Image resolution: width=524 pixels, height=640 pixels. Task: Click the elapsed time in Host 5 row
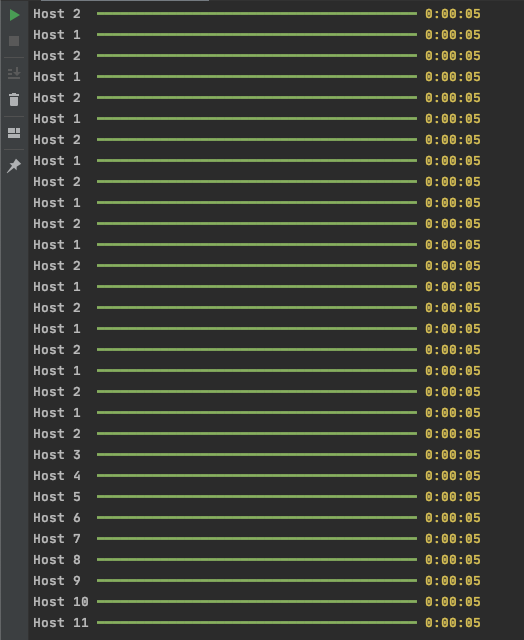[x=453, y=497]
